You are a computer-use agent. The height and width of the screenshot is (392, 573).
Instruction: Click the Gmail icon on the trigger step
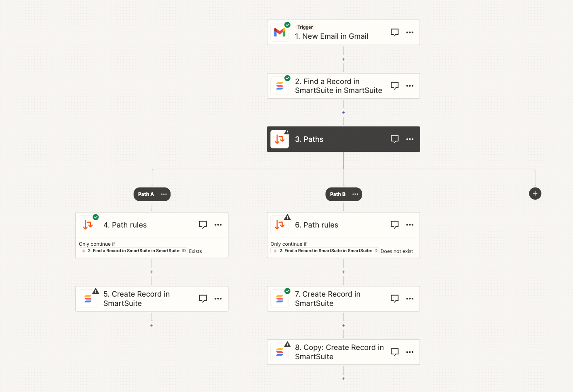click(280, 32)
